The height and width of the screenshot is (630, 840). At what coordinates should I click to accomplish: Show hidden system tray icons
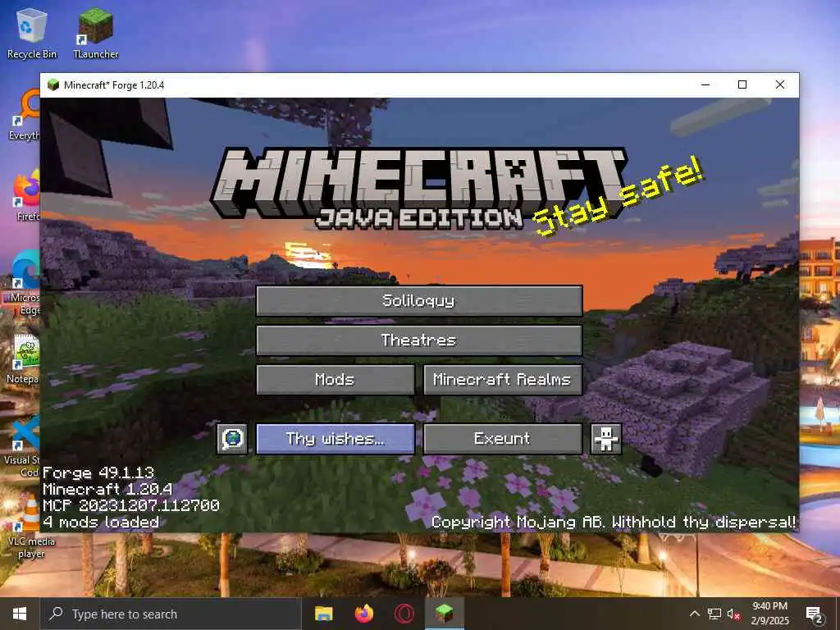(x=694, y=614)
